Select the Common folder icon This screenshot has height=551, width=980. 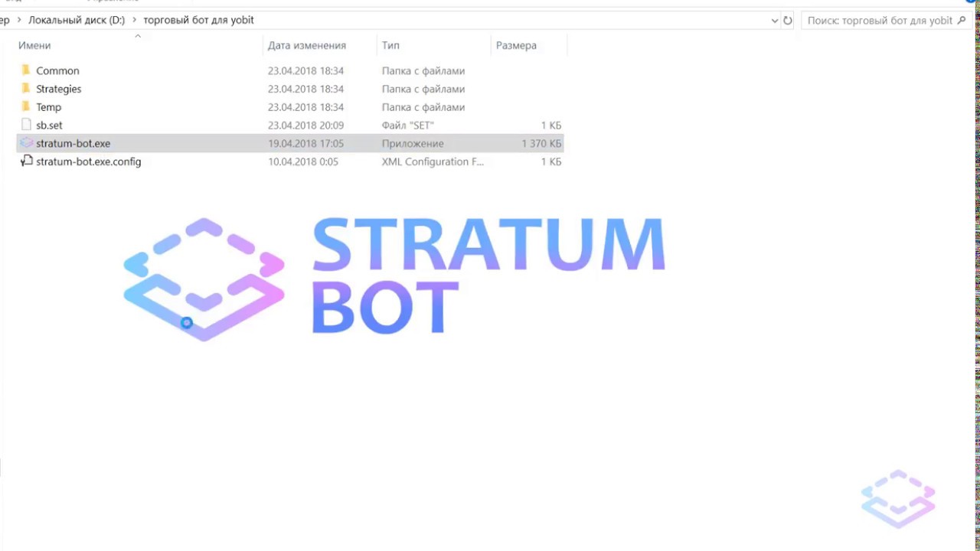coord(26,70)
